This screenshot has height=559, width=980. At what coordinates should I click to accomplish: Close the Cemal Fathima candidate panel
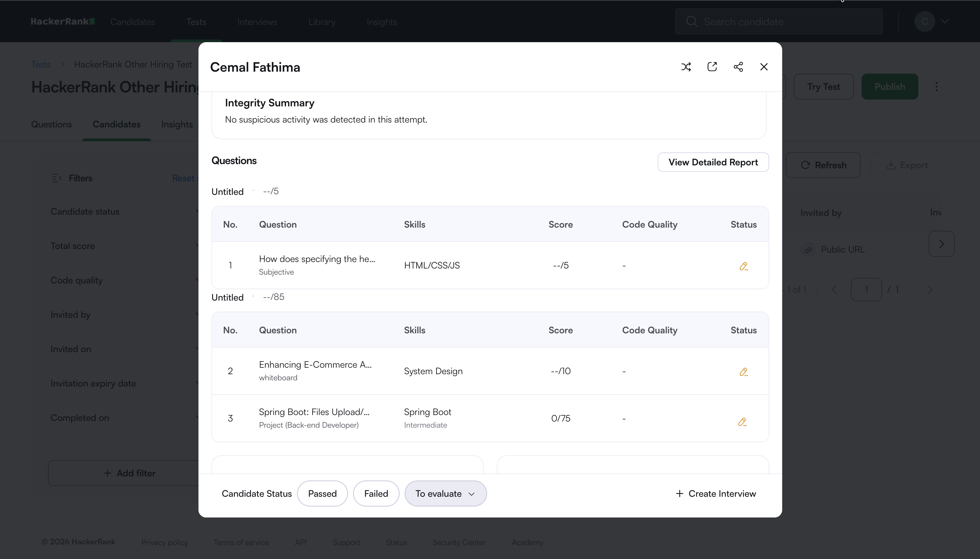[x=764, y=67]
